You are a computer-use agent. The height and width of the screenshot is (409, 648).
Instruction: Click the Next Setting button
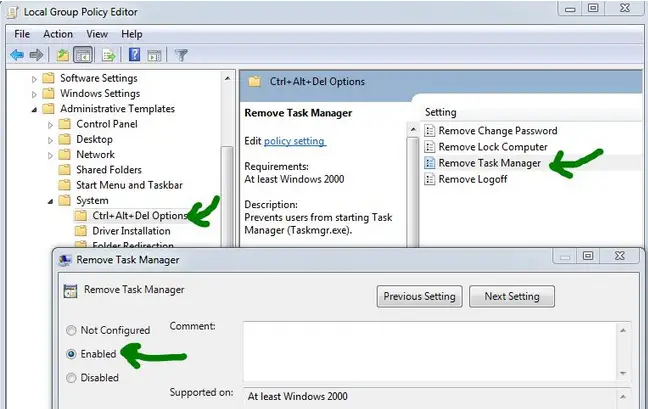[512, 296]
